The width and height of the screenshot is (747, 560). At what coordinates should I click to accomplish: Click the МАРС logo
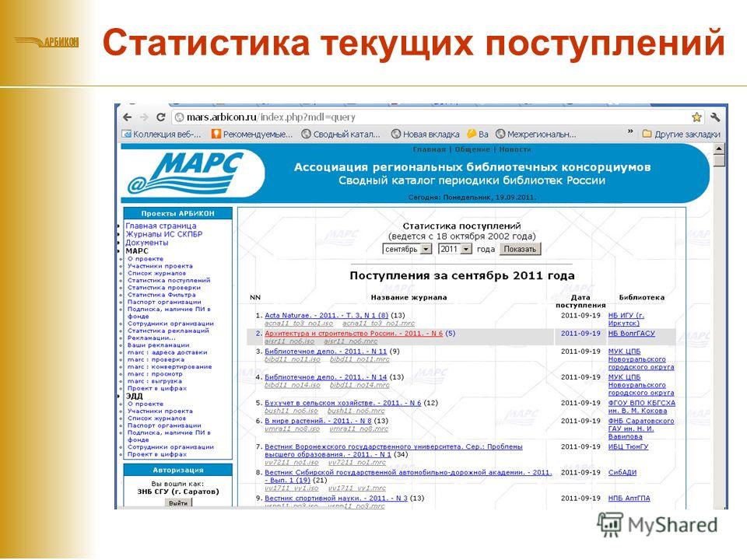(x=186, y=173)
